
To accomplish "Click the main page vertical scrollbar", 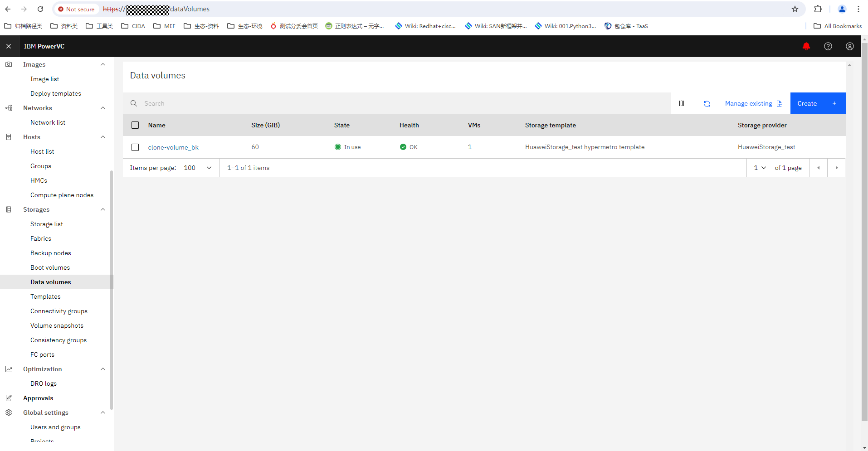I will pyautogui.click(x=864, y=231).
